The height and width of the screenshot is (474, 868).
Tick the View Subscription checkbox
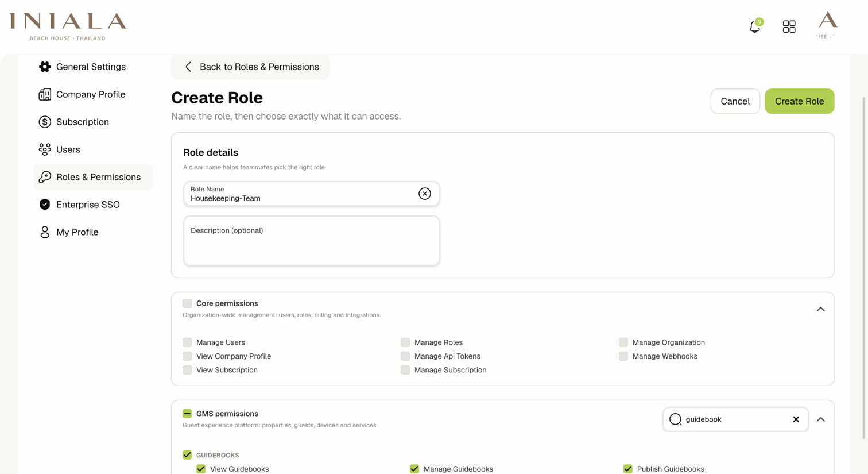[x=187, y=370]
